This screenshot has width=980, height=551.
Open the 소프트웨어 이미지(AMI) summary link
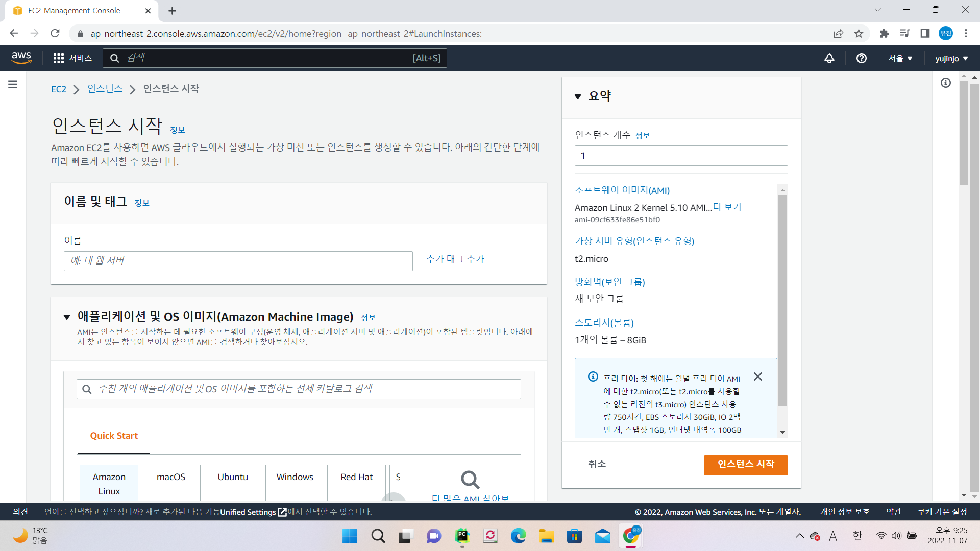tap(622, 190)
